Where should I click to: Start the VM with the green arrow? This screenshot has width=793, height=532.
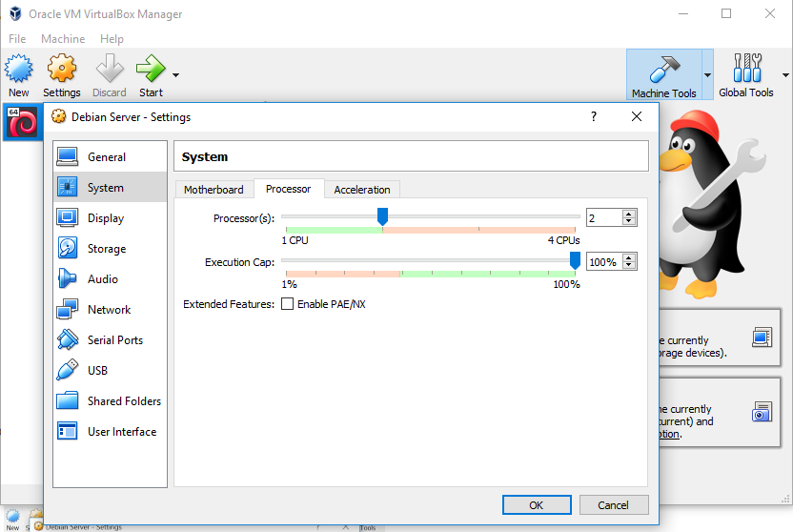point(151,75)
